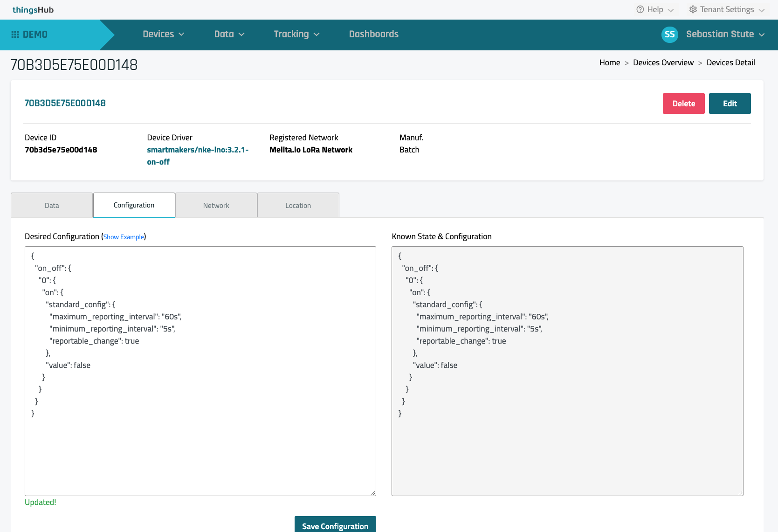Click the Tenant Settings gear icon

pyautogui.click(x=693, y=9)
